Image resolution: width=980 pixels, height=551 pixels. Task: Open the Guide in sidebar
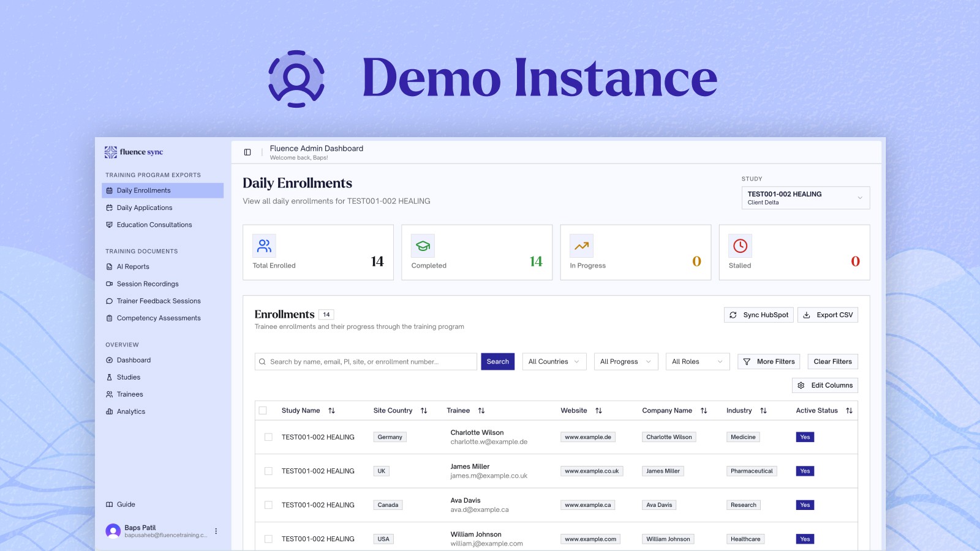click(163, 504)
